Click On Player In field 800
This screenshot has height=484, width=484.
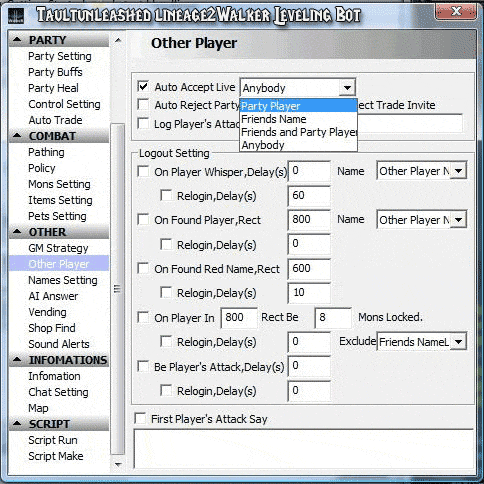click(239, 318)
